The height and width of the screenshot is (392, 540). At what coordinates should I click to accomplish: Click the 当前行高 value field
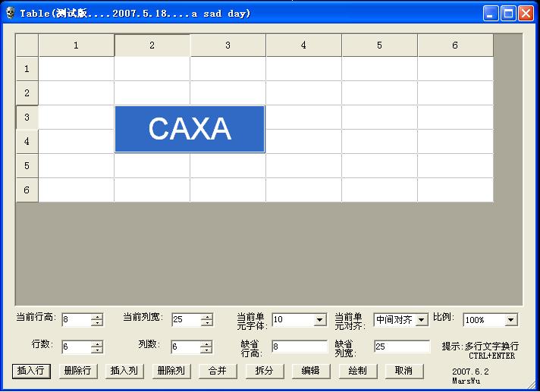point(77,320)
